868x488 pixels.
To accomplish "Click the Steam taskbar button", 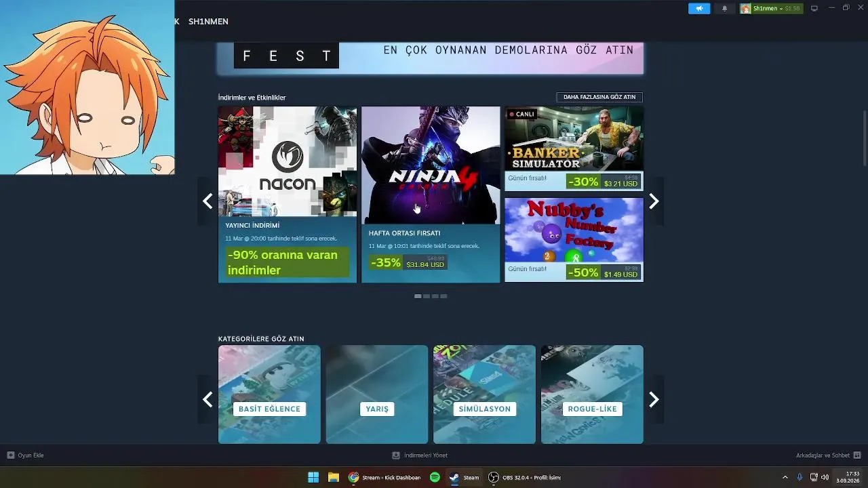I will 465,477.
